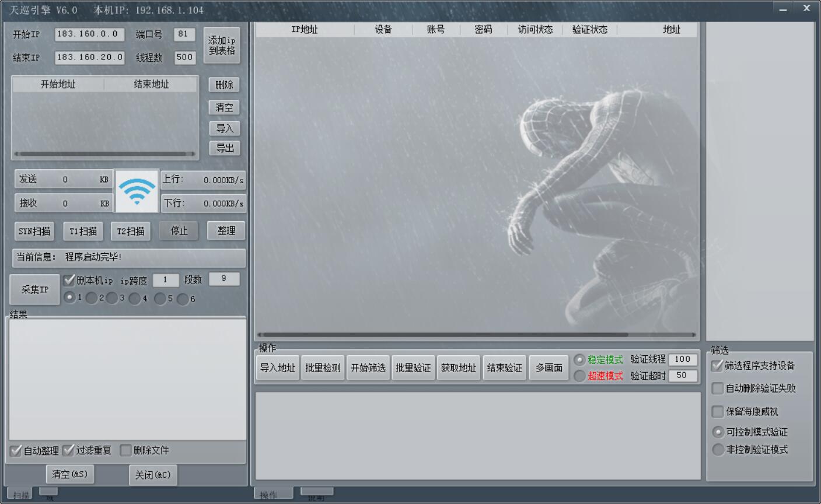Click the 添加ip到表格 button
This screenshot has width=821, height=504.
(x=222, y=45)
